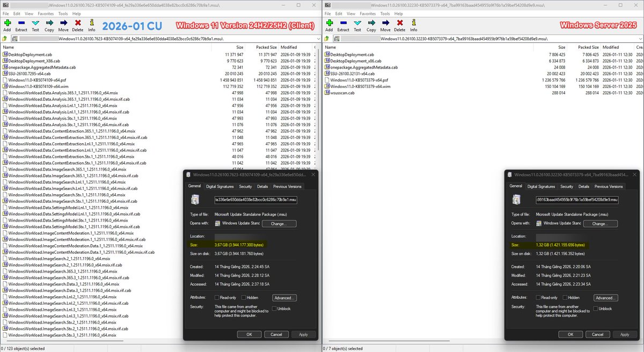Click up-folder icon in right window address bar
644x352 pixels.
(326, 39)
